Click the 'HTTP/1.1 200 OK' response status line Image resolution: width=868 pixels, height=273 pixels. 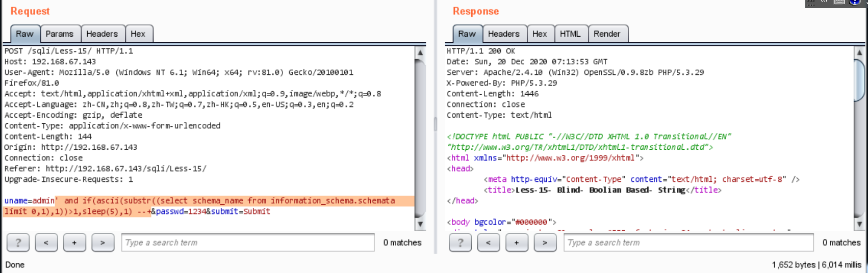481,51
